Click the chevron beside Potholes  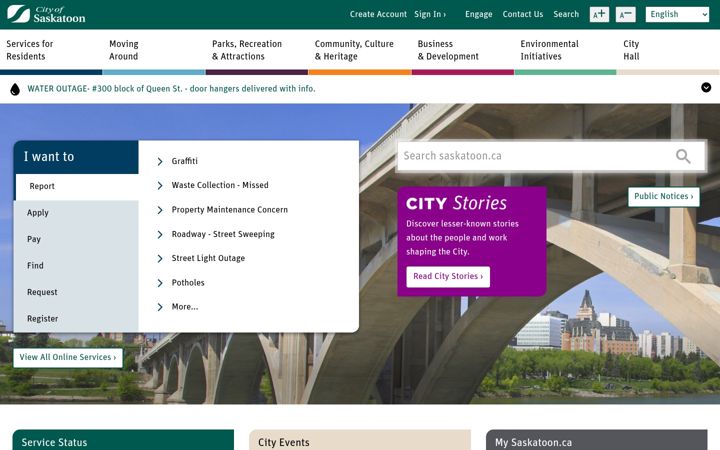click(160, 283)
